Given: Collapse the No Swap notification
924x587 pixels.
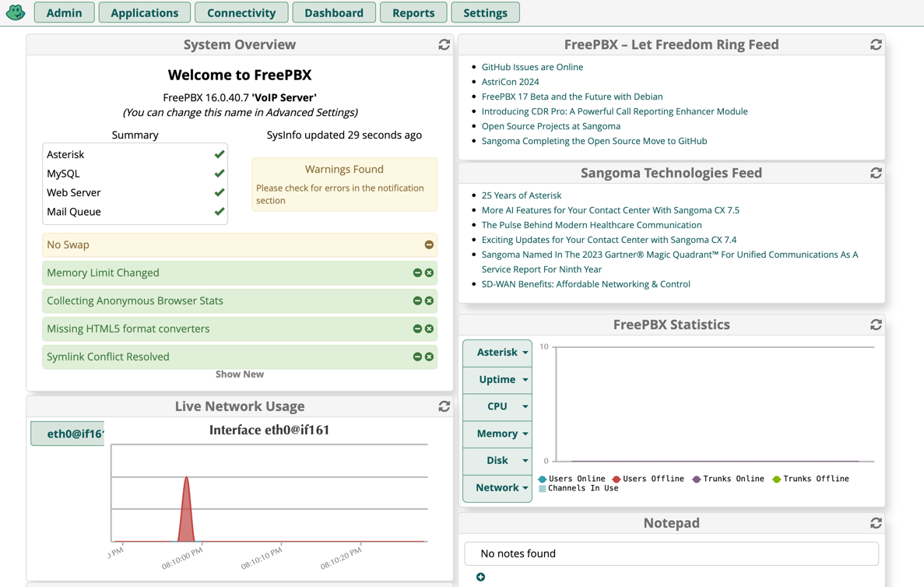Looking at the screenshot, I should [429, 244].
